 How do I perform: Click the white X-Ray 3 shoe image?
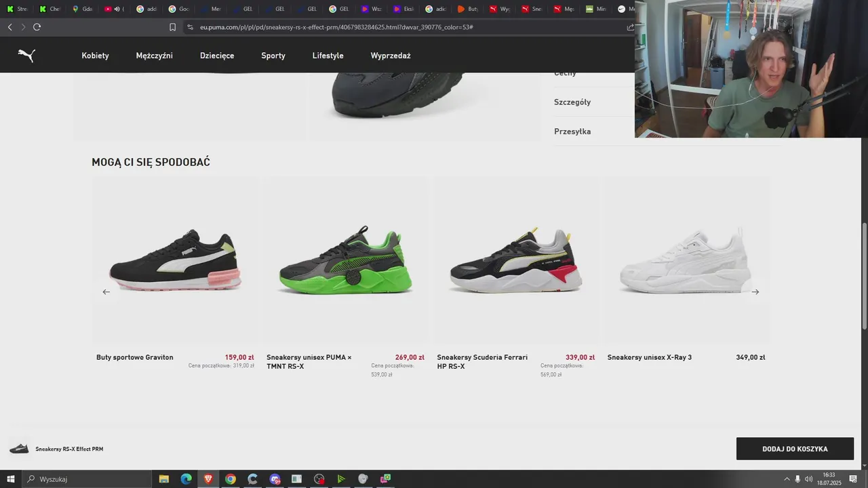686,262
